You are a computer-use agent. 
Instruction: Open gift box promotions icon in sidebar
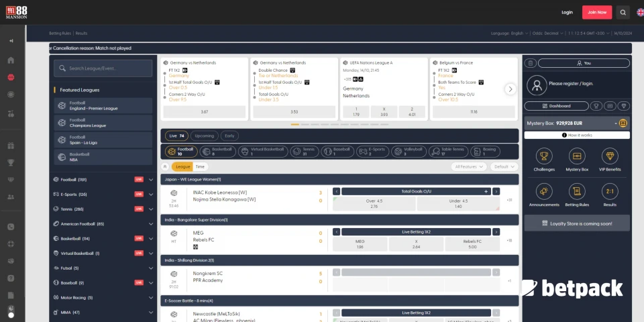(11, 146)
